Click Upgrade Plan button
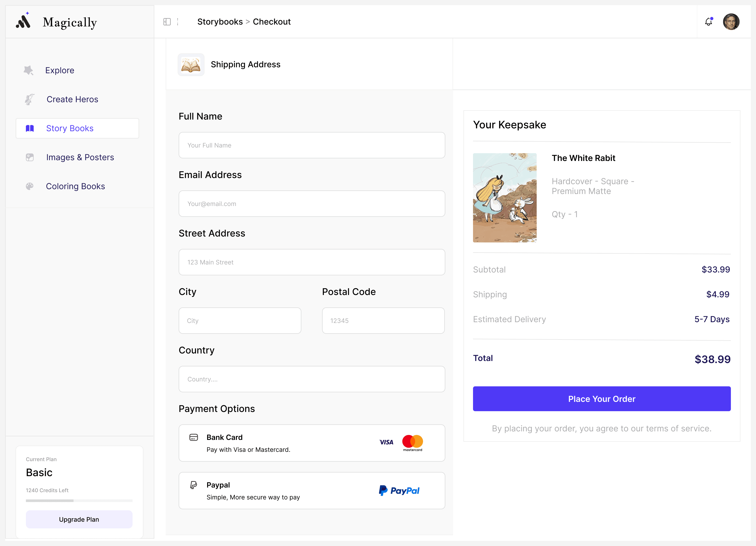The height and width of the screenshot is (546, 756). pyautogui.click(x=79, y=519)
